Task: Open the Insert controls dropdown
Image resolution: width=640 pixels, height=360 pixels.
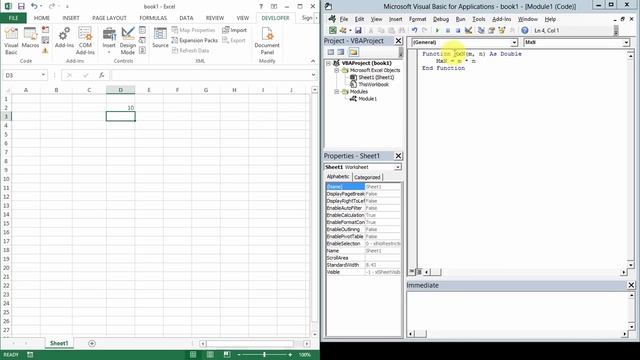Action: (x=109, y=41)
